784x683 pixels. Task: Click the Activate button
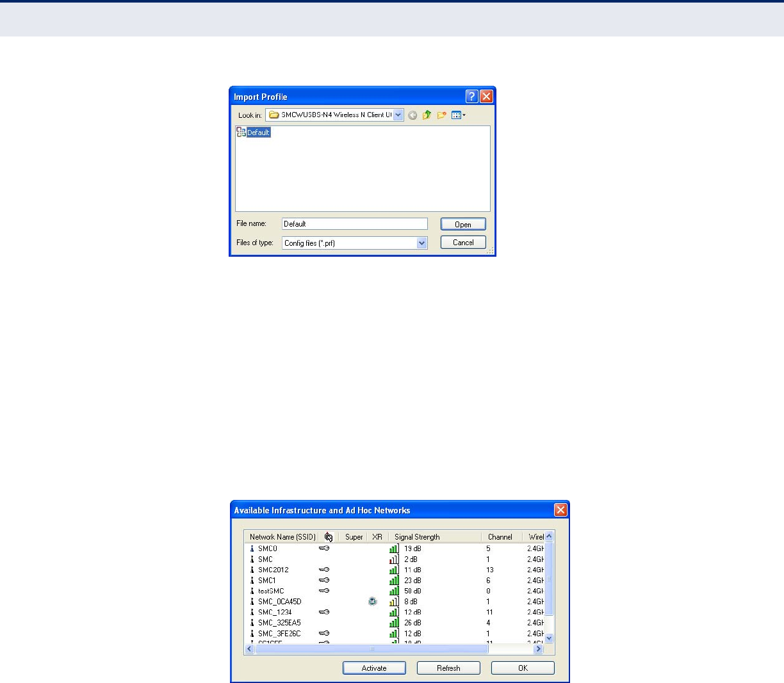(x=374, y=668)
